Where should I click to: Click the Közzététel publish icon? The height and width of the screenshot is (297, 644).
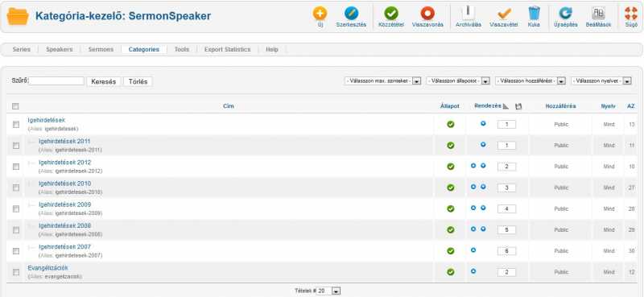tap(391, 14)
